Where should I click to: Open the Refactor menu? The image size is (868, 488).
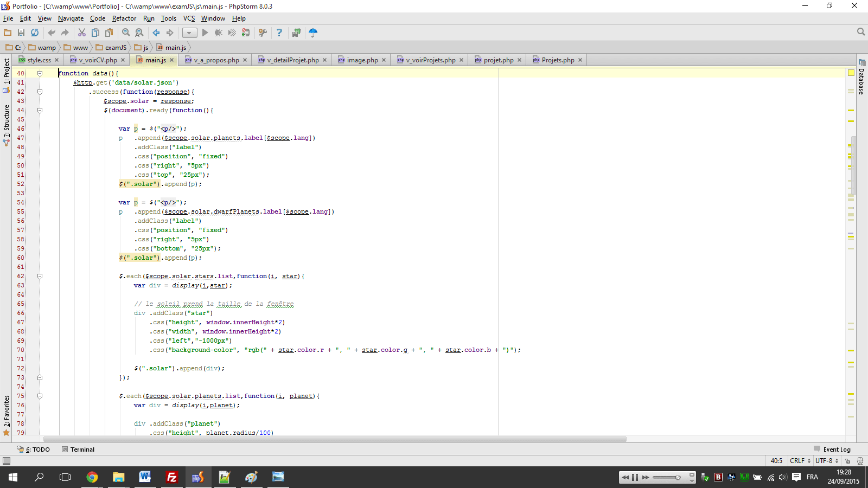point(124,18)
